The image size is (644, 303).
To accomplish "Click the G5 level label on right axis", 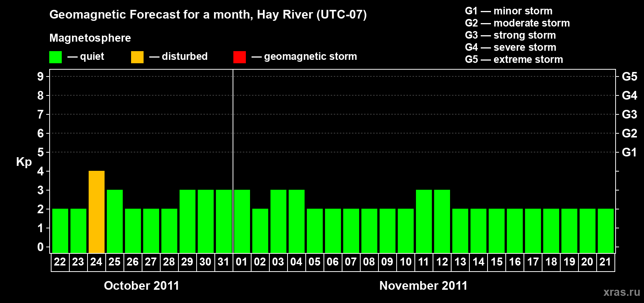I will coord(629,77).
